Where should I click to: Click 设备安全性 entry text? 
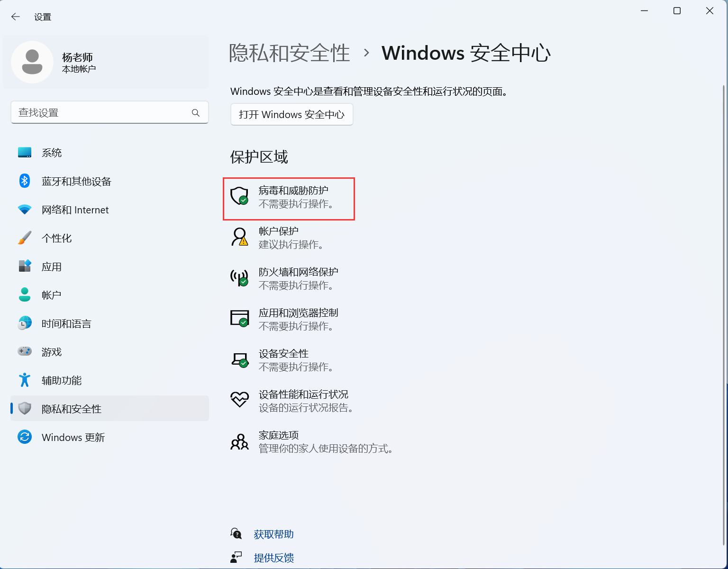coord(284,353)
